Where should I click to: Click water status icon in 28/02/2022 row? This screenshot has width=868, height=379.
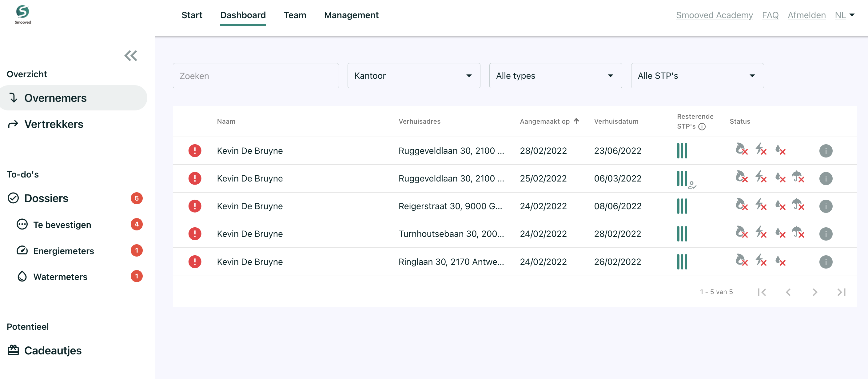tap(780, 149)
